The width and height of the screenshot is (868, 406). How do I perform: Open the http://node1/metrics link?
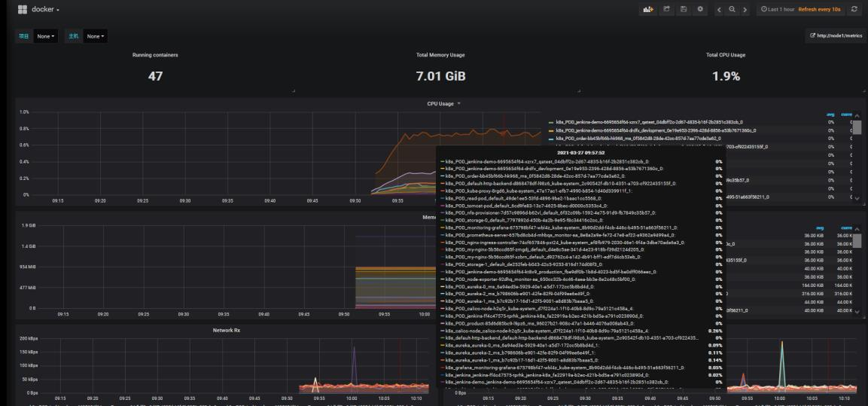click(x=836, y=36)
